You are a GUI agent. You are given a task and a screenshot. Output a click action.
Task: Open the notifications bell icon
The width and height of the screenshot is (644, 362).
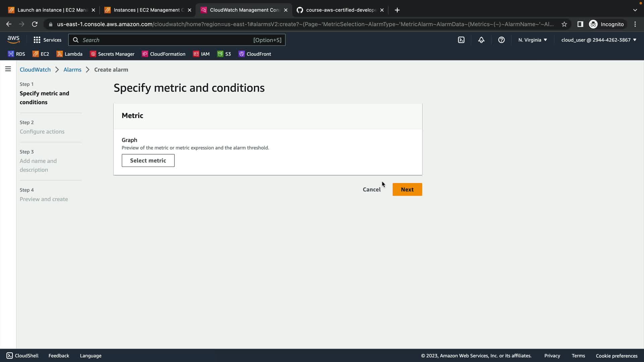(481, 40)
